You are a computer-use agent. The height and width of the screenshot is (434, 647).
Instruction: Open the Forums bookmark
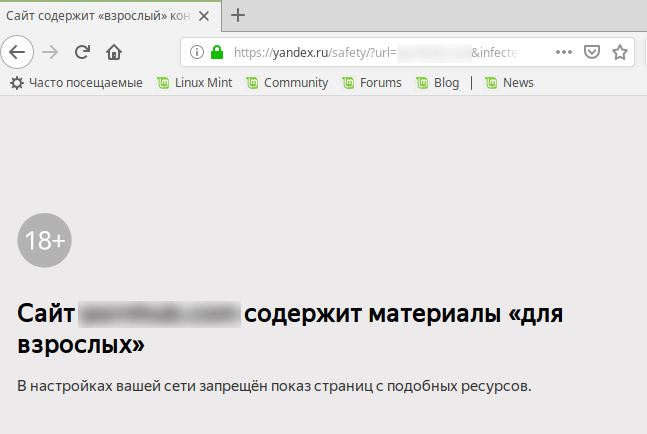(372, 83)
